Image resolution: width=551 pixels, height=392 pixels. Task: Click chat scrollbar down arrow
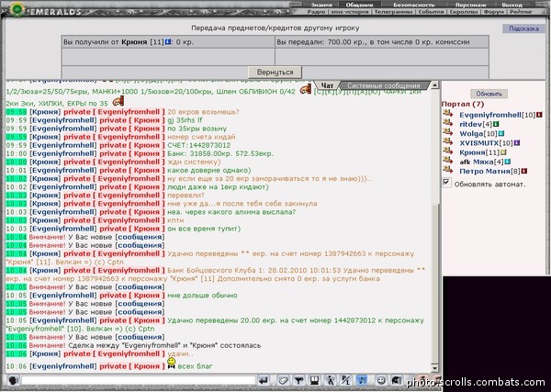pos(434,368)
